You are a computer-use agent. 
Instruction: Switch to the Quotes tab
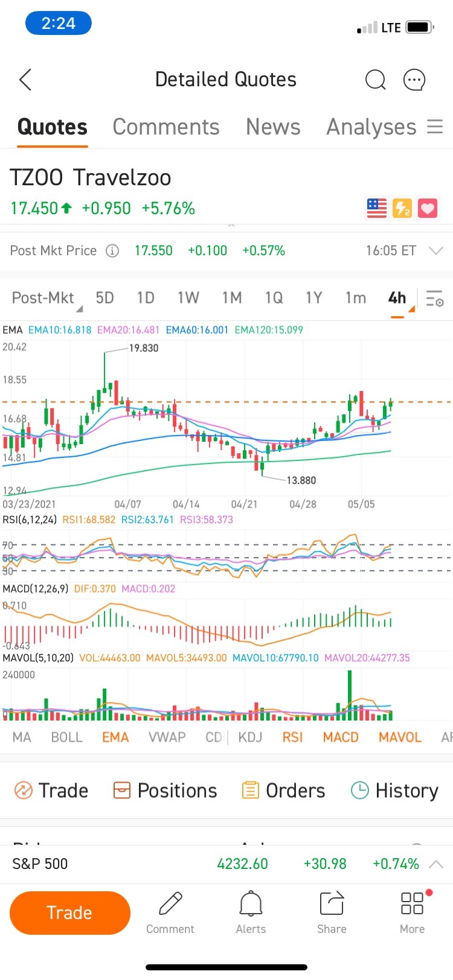coord(53,127)
